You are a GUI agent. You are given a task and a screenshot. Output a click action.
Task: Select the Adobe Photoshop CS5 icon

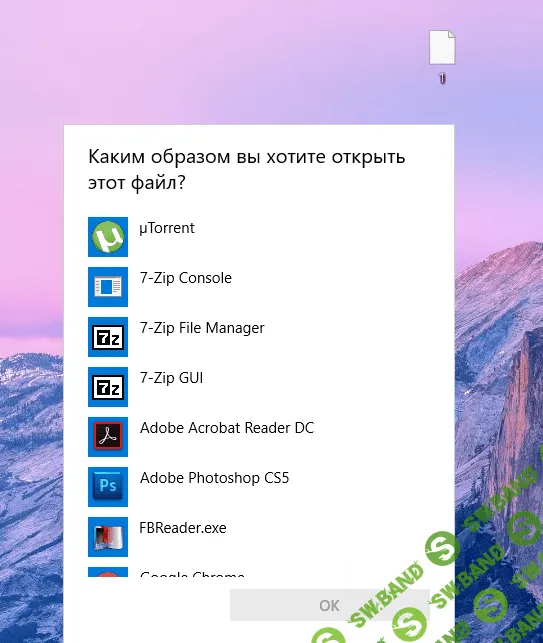click(x=108, y=487)
